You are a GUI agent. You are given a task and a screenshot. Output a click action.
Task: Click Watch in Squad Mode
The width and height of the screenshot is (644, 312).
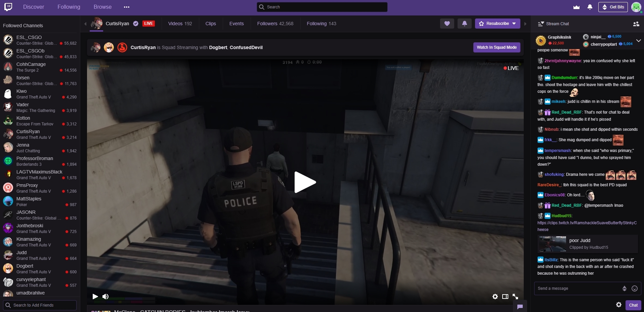click(497, 47)
